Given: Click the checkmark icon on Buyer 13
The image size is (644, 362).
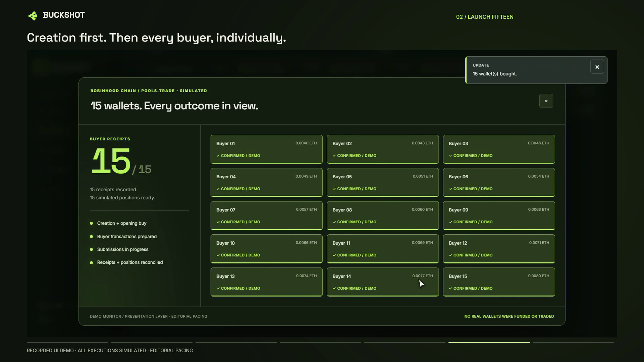Looking at the screenshot, I should 218,288.
